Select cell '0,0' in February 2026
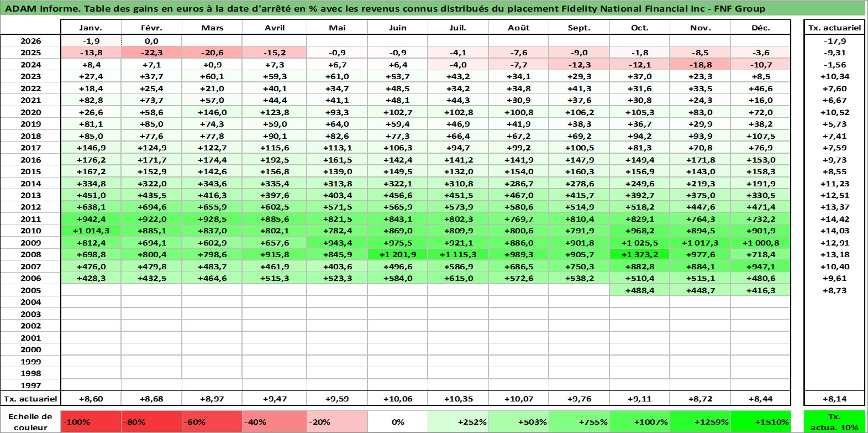The height and width of the screenshot is (433, 868). point(152,41)
